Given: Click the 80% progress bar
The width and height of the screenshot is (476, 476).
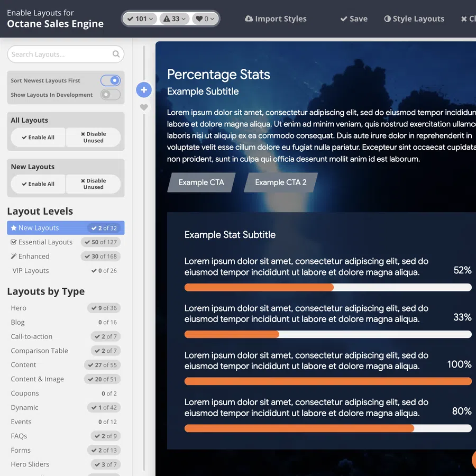Looking at the screenshot, I should [x=328, y=428].
